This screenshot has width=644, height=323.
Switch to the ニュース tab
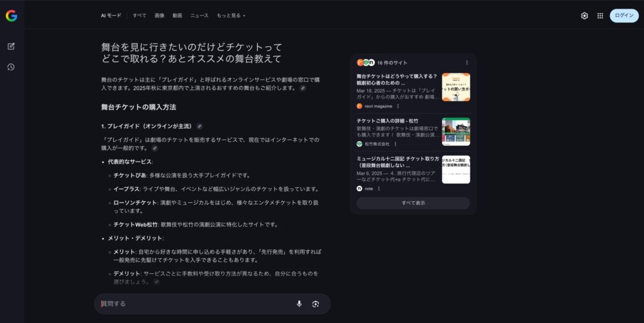(x=199, y=15)
